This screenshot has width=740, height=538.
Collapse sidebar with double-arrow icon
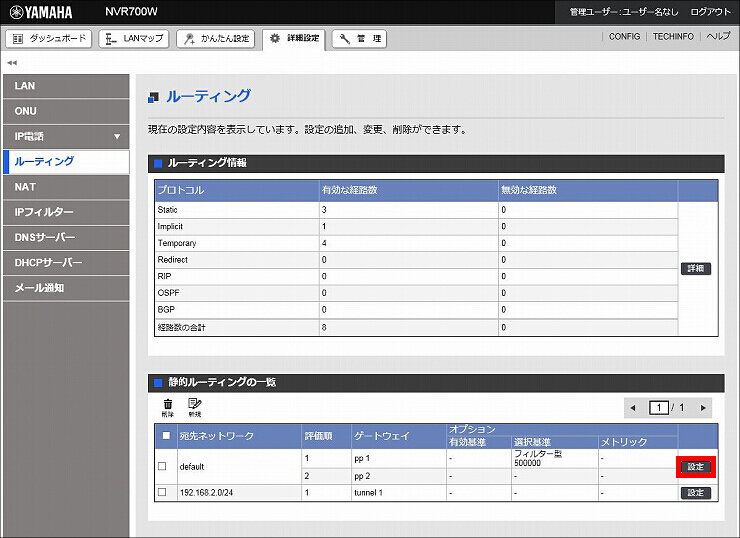tap(12, 62)
